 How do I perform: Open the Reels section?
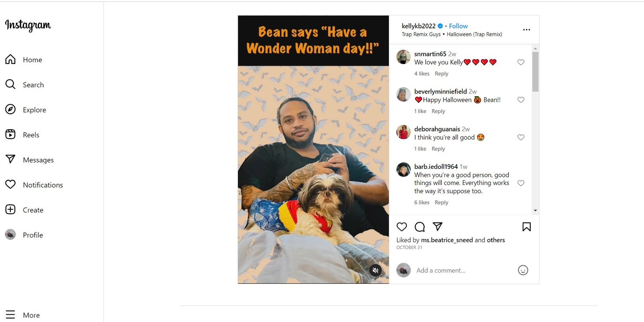23,135
